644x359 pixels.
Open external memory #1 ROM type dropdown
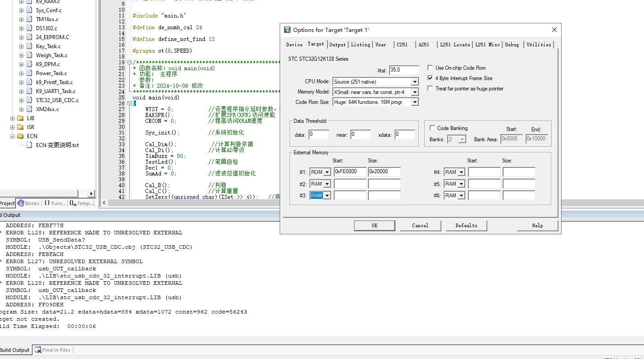327,172
